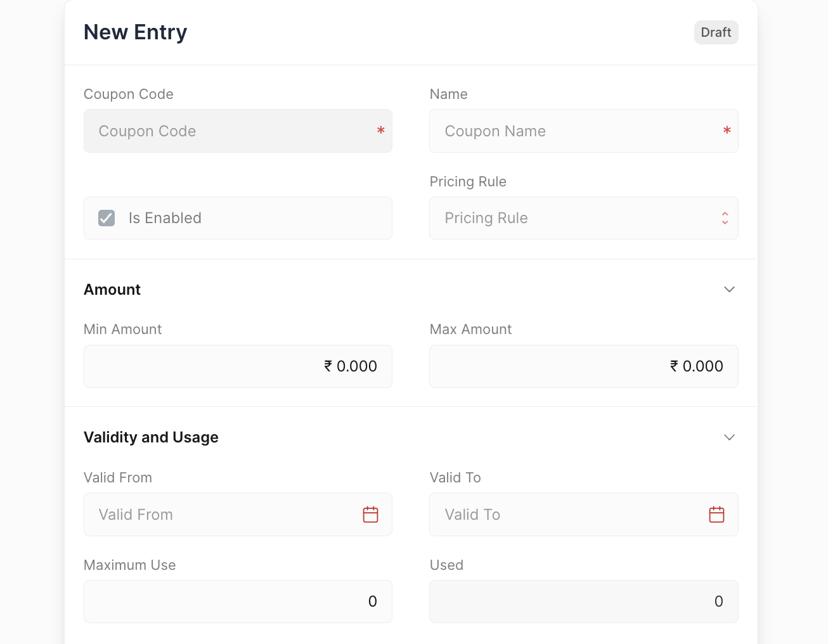Click the Maximum Use label
The width and height of the screenshot is (828, 644).
click(130, 565)
